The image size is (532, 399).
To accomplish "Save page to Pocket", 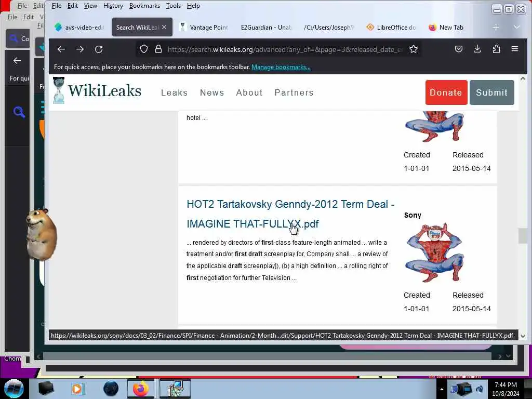I will point(459,49).
